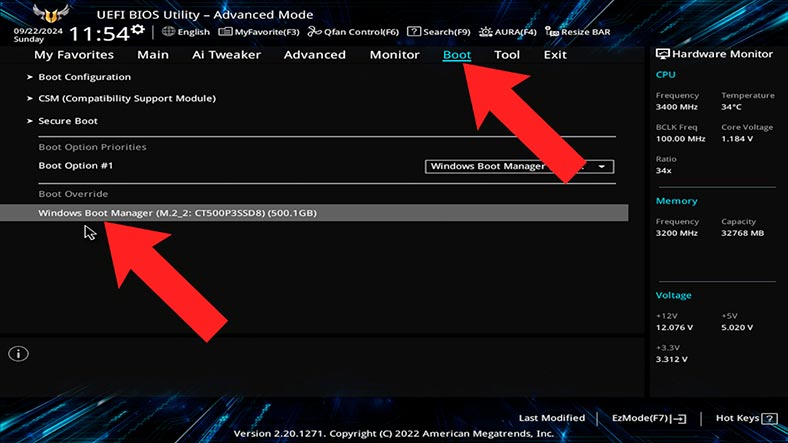Click the TUF logo icon
This screenshot has height=443, width=788.
(51, 13)
